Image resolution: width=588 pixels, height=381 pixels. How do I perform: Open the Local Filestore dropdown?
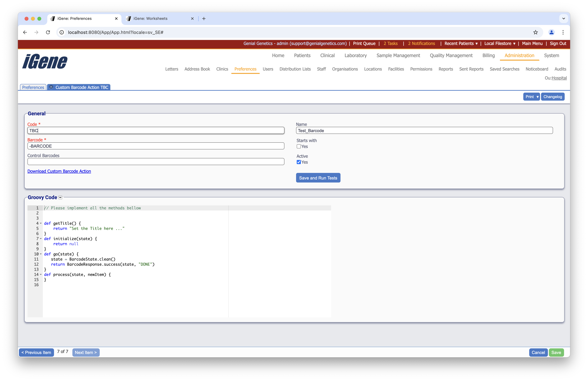click(x=499, y=44)
